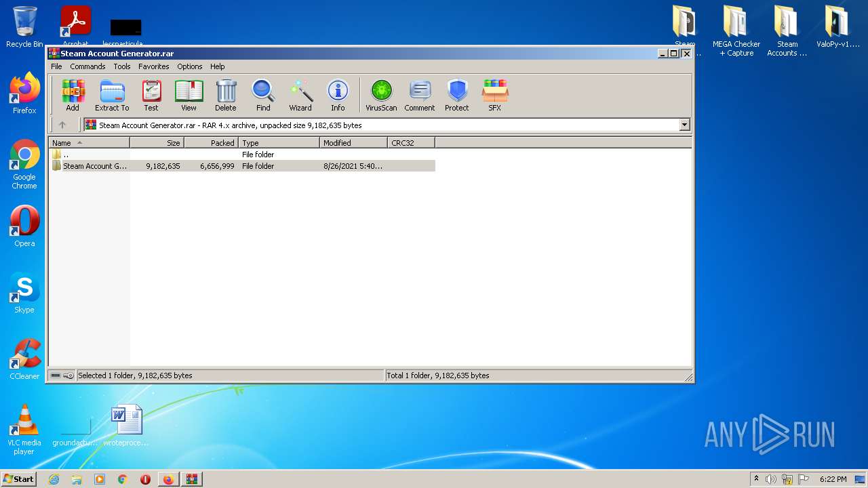This screenshot has height=488, width=868.
Task: Select the Steam Account G... folder row
Action: point(242,166)
